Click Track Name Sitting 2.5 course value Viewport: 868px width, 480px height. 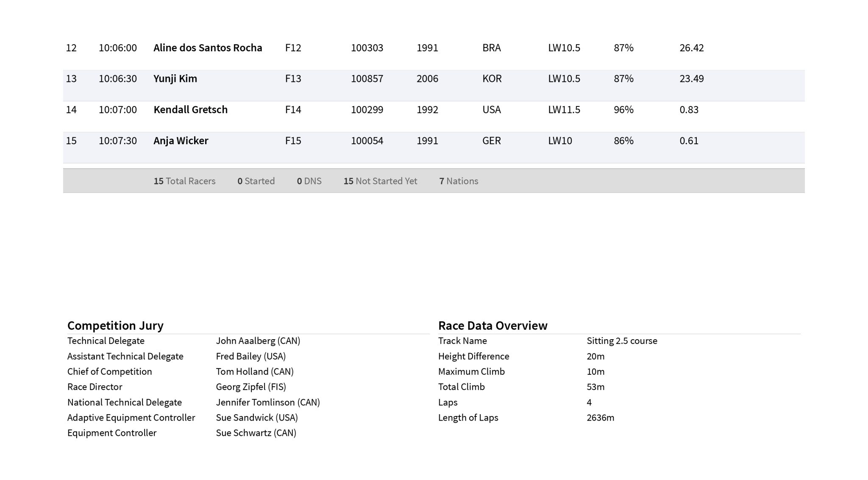click(x=622, y=341)
